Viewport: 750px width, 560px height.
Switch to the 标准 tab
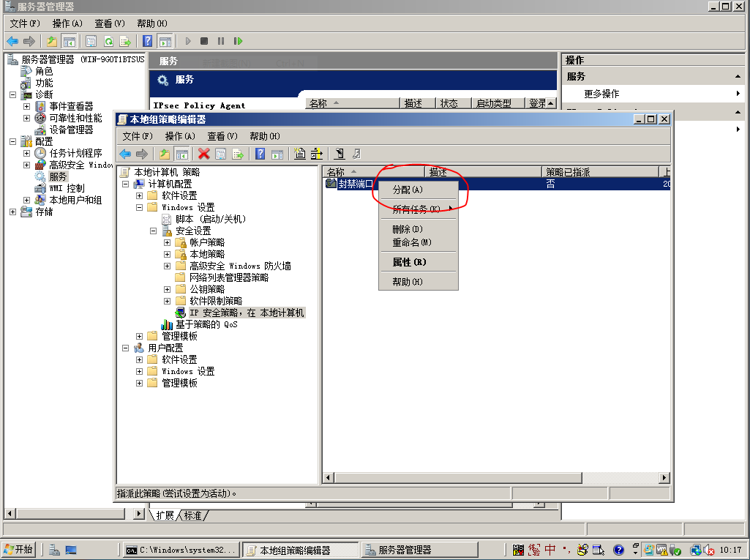(193, 515)
